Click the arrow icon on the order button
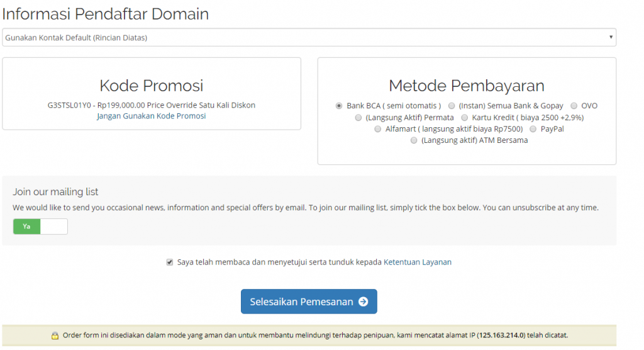Image resolution: width=644 pixels, height=350 pixels. click(x=363, y=302)
